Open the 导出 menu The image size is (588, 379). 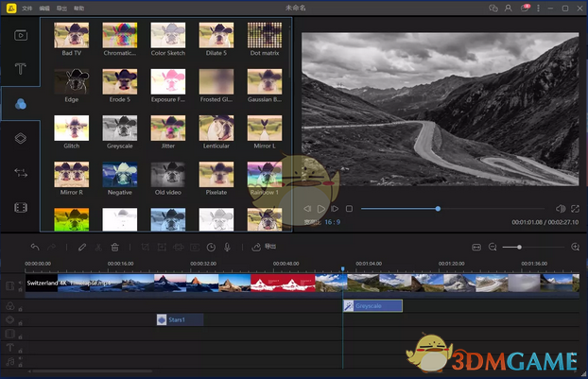click(x=61, y=8)
